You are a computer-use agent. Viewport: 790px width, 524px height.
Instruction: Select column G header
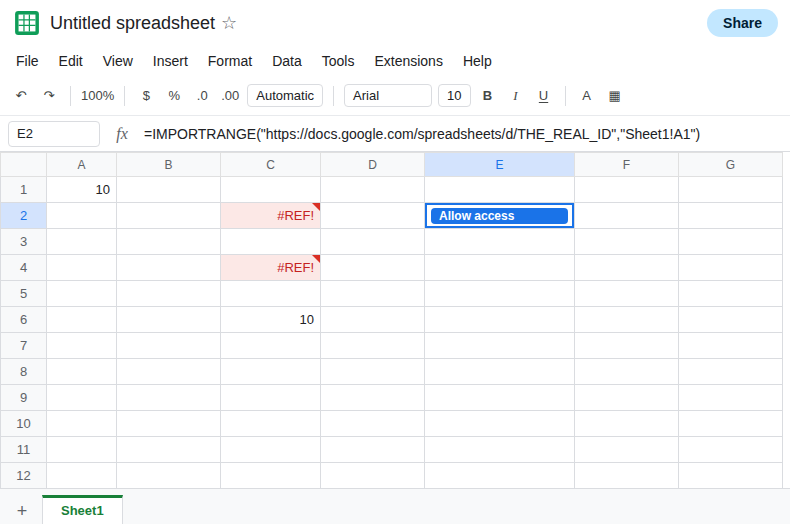731,165
